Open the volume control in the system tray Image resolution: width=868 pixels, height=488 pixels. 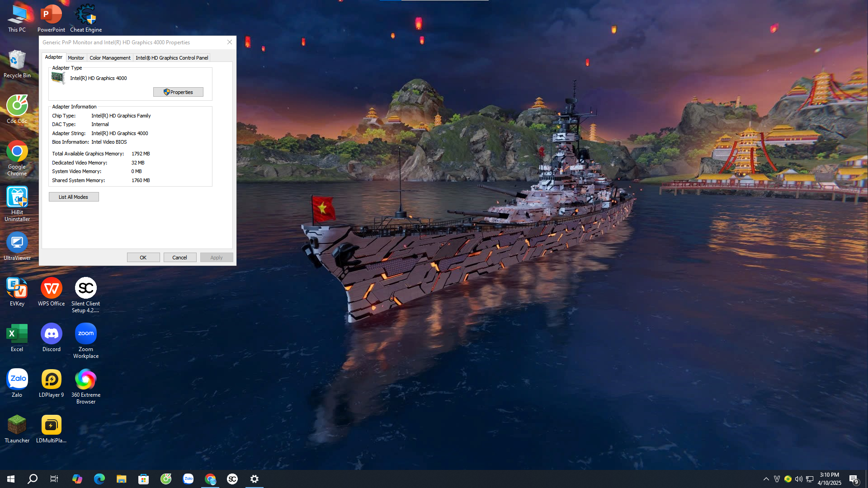[799, 479]
